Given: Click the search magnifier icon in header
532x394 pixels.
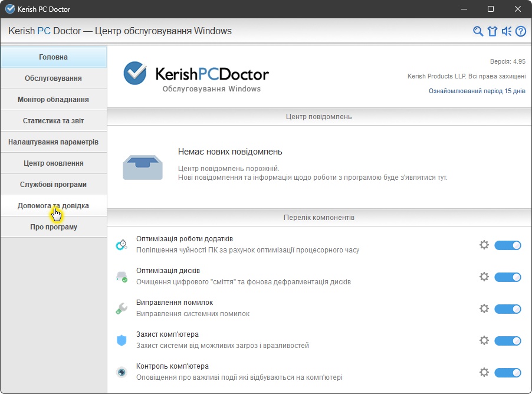Looking at the screenshot, I should click(x=478, y=31).
